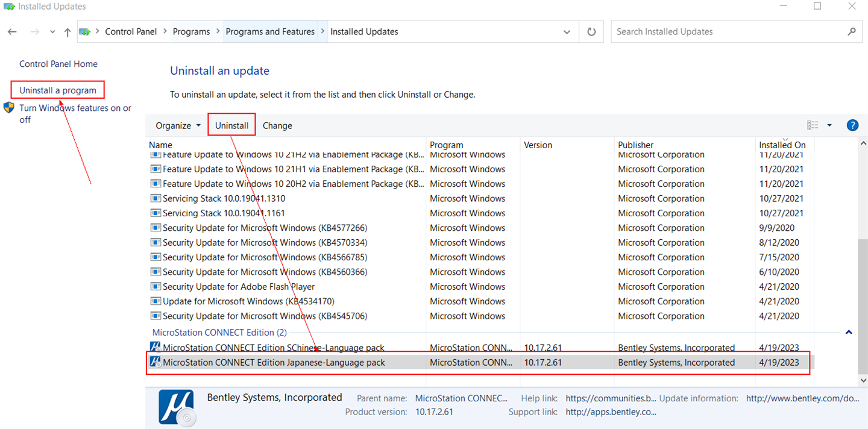This screenshot has height=429, width=868.
Task: Sort by the Version column header
Action: (538, 145)
